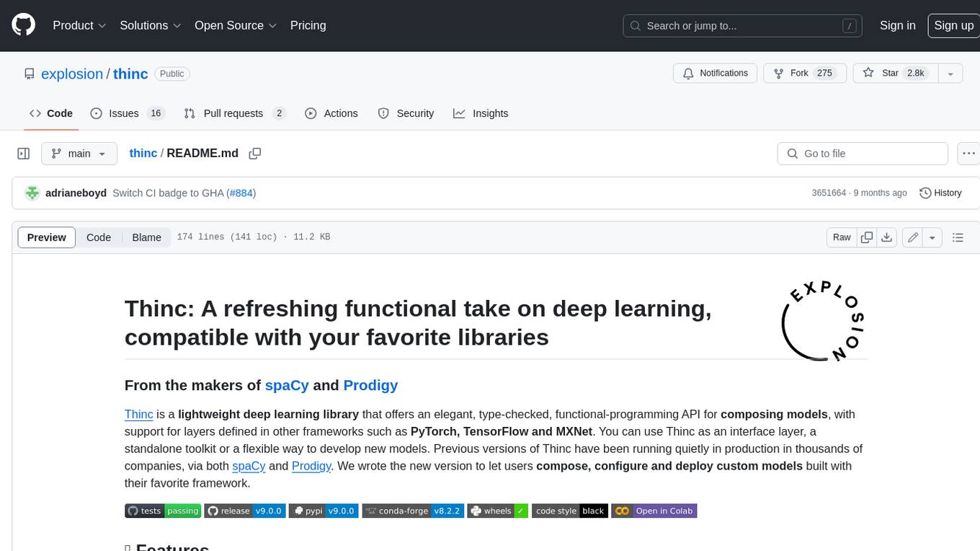The image size is (980, 551).
Task: Open the Prodigy link in the paragraph
Action: point(311,466)
